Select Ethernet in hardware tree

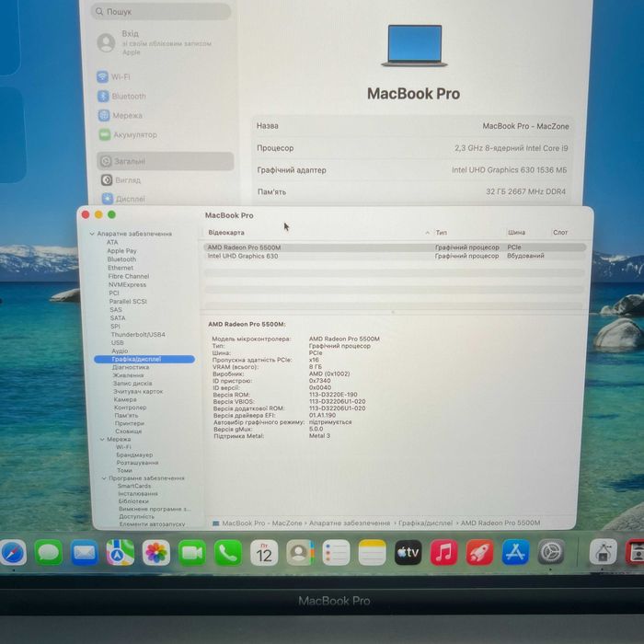coord(121,268)
